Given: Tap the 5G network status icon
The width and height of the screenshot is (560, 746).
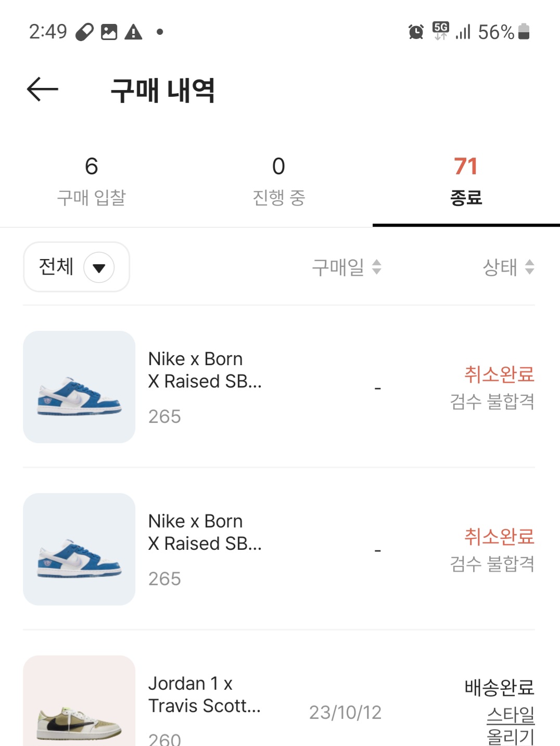Looking at the screenshot, I should tap(441, 31).
